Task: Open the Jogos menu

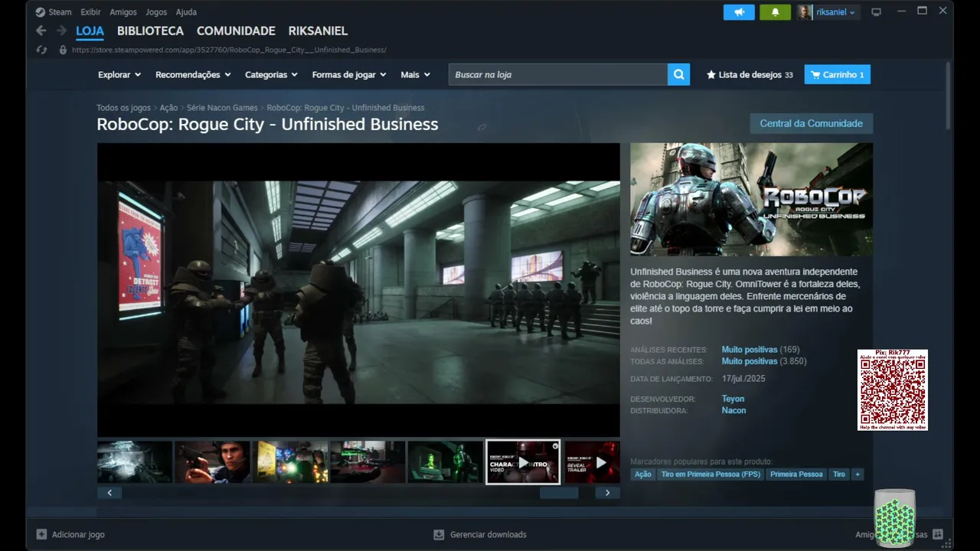Action: [156, 12]
